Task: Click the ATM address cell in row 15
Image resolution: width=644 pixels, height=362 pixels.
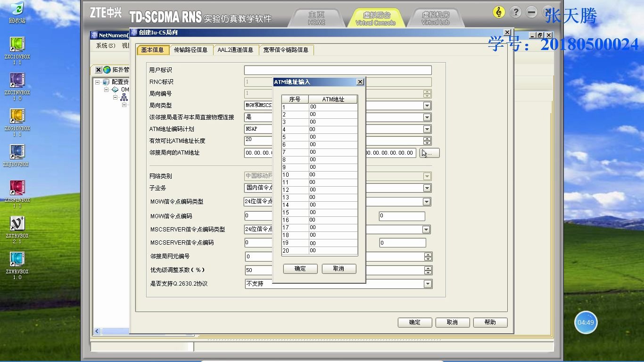Action: [x=333, y=213]
